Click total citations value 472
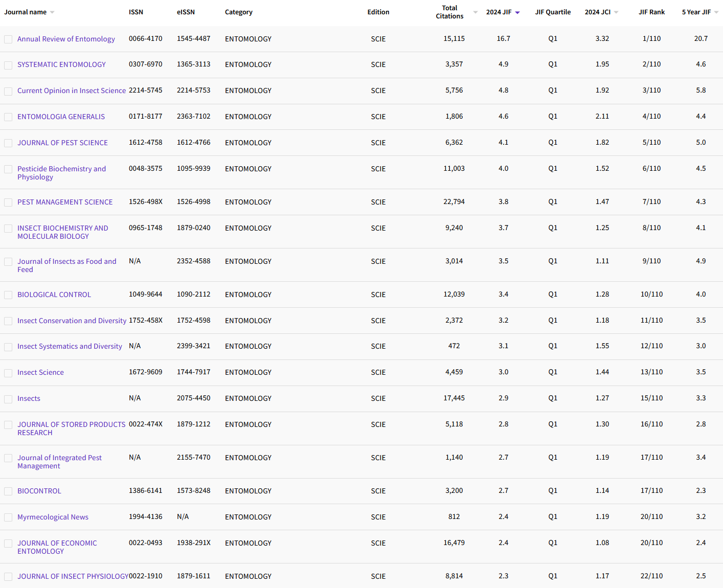This screenshot has height=588, width=723. point(454,346)
